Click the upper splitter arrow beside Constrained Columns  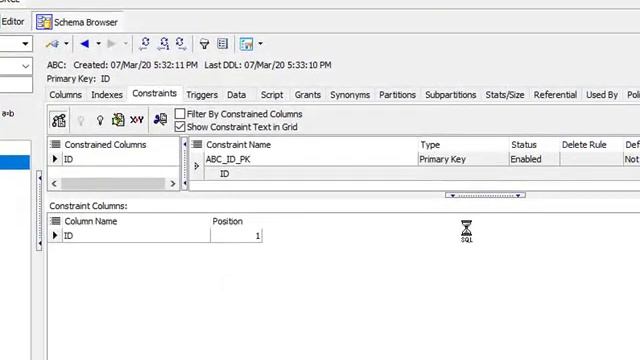coord(184,144)
